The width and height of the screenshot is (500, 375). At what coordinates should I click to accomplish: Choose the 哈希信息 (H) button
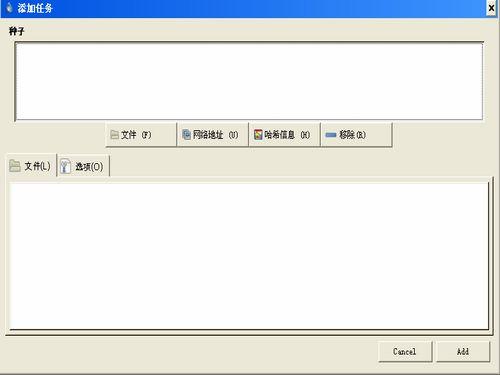point(284,135)
